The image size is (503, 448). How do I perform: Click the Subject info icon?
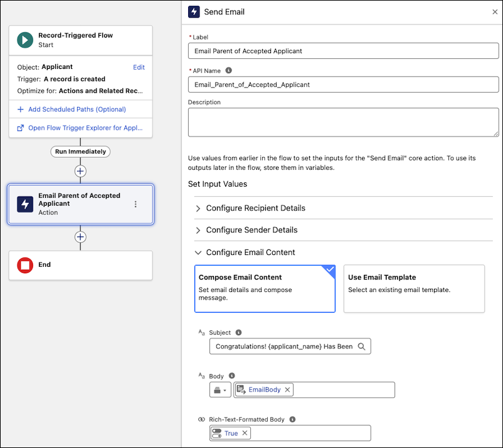(x=238, y=332)
